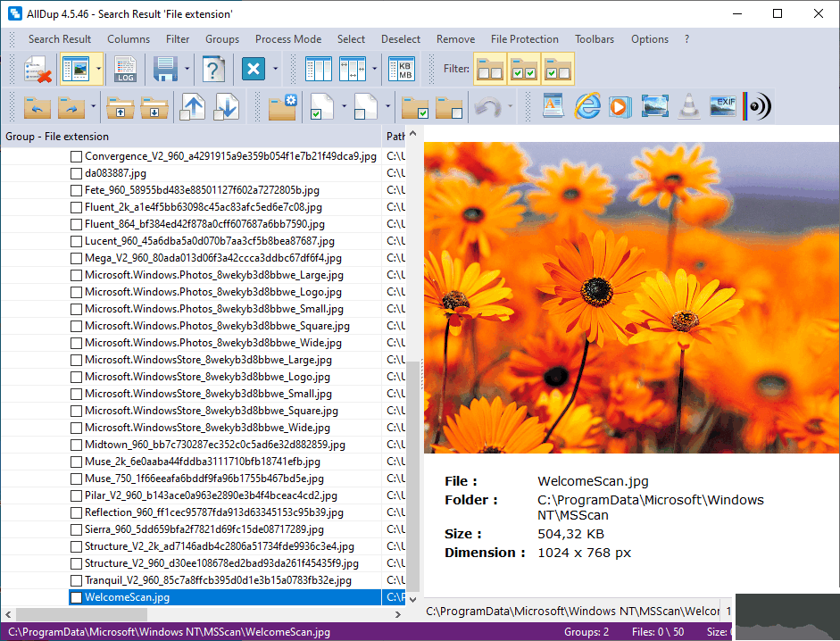Click the Group - File extension column header
Viewport: 840px width, 641px height.
point(57,137)
